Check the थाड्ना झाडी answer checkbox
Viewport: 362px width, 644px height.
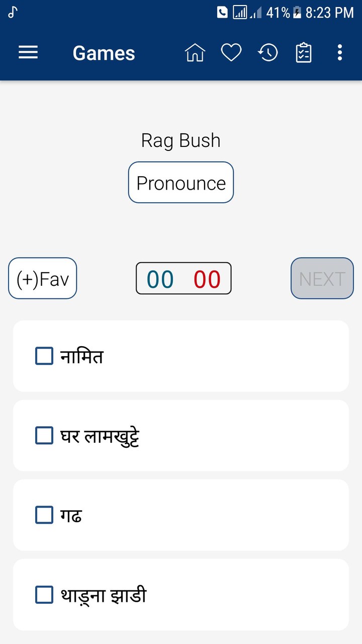[x=44, y=595]
